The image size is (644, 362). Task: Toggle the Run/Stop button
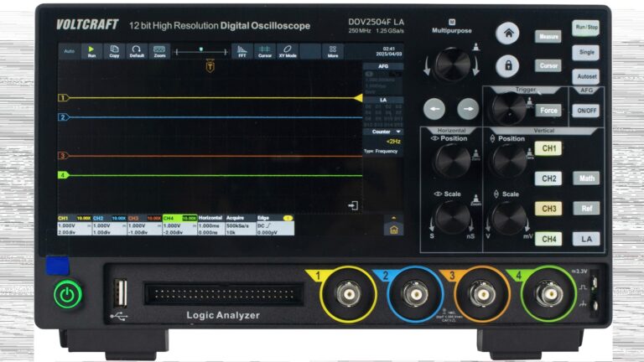coord(585,28)
